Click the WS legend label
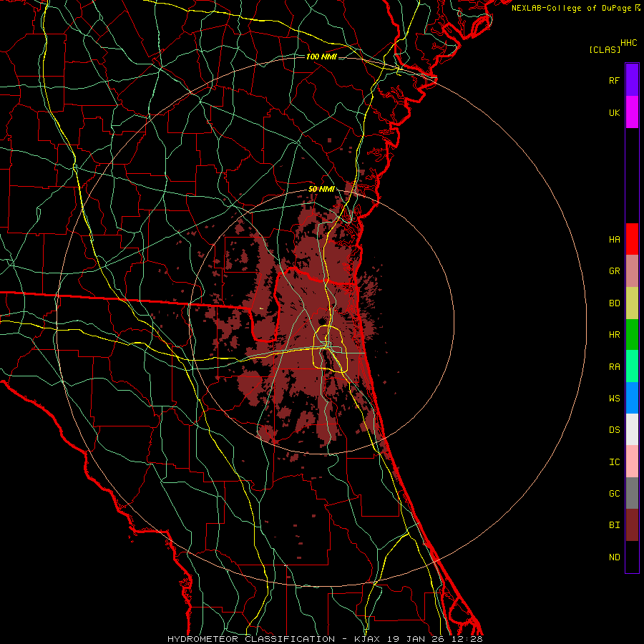 (x=614, y=399)
